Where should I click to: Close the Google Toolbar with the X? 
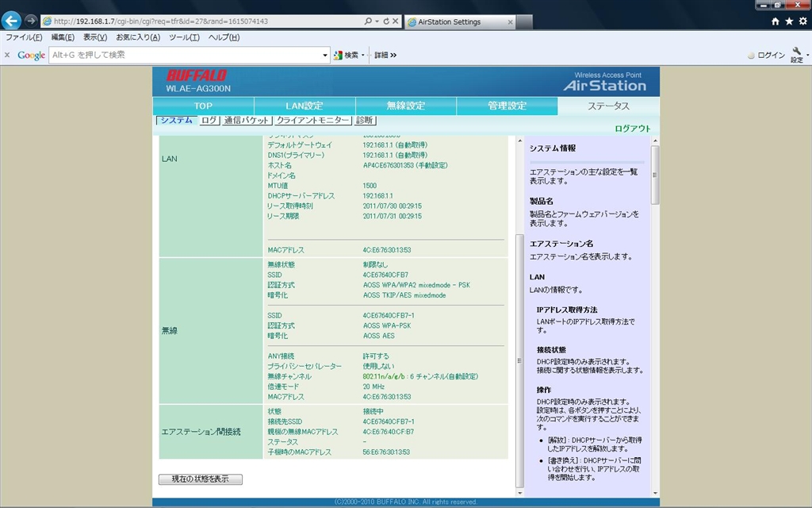click(7, 55)
